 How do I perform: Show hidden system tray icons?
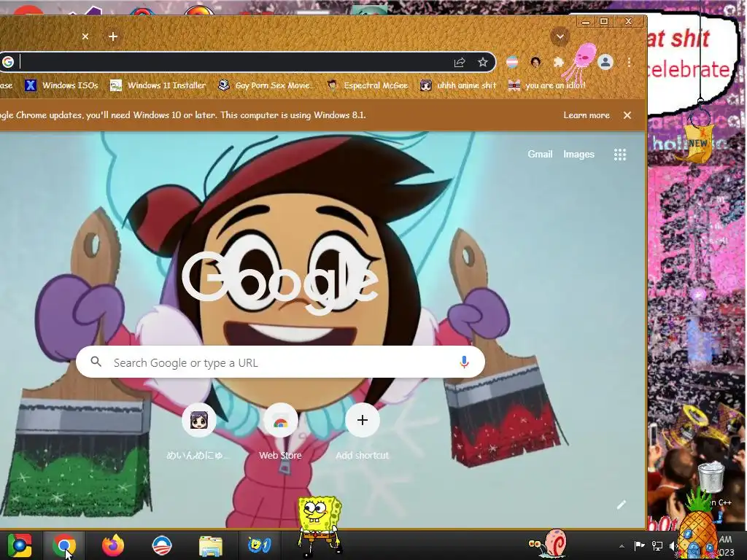(622, 546)
